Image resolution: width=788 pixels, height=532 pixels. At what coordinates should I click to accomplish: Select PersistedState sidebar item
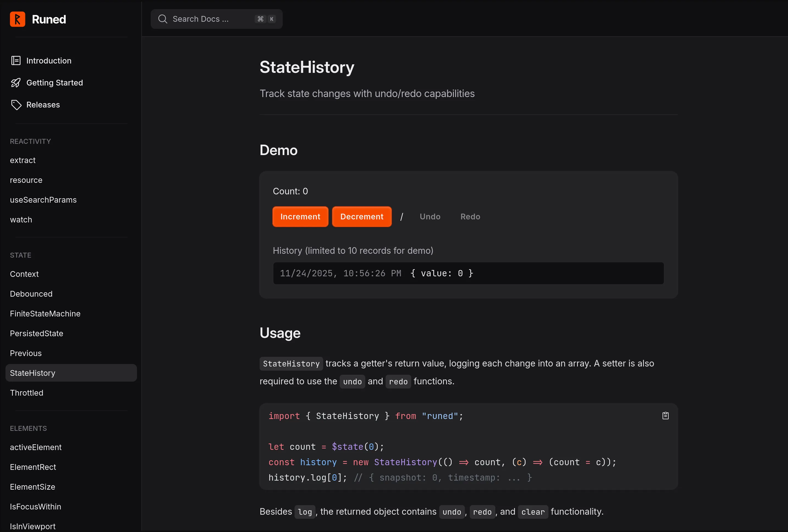tap(37, 333)
